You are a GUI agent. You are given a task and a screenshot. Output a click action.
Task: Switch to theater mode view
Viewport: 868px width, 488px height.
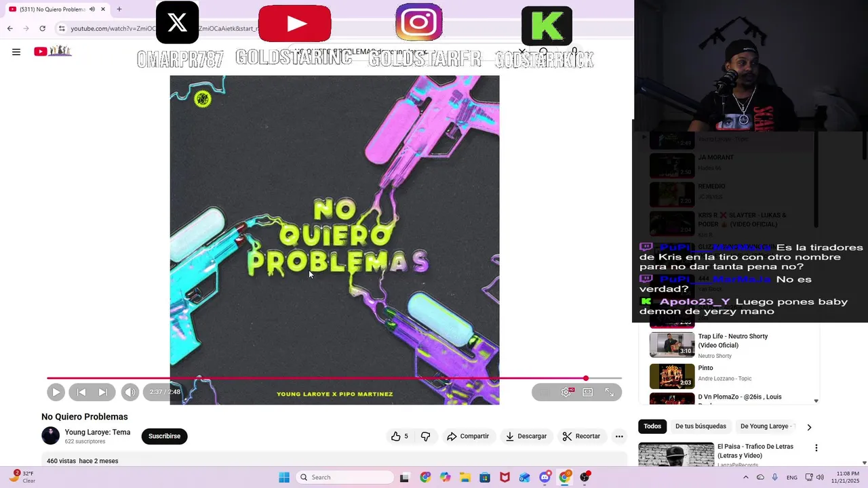point(587,392)
